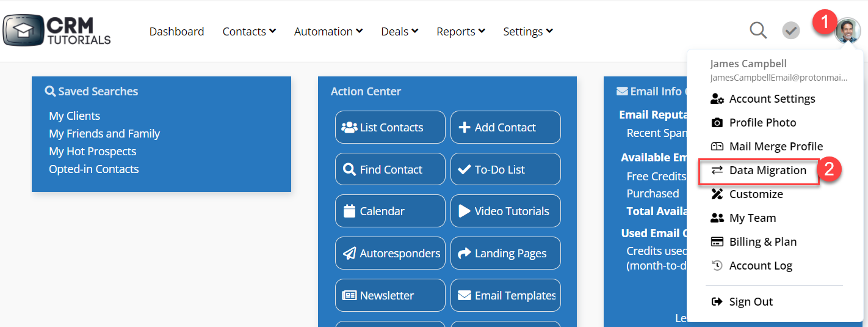Open My Team from the profile menu
Image resolution: width=868 pixels, height=327 pixels.
click(x=753, y=218)
